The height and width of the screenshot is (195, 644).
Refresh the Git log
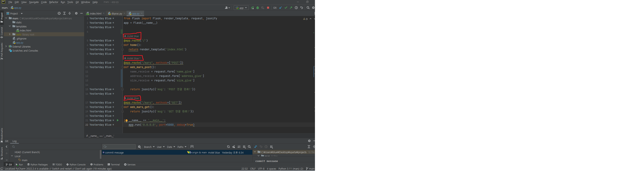228,147
